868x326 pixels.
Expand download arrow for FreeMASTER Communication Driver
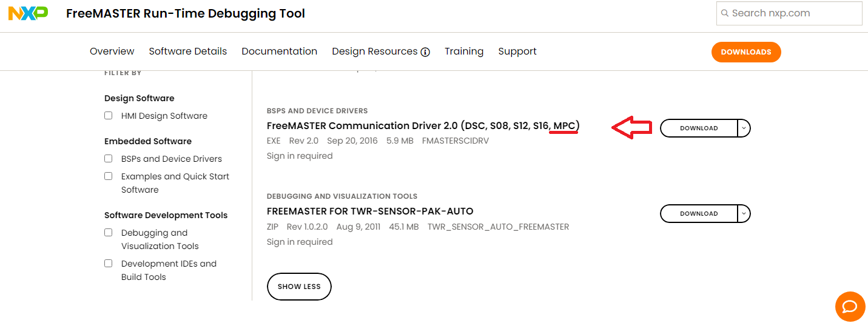coord(744,128)
